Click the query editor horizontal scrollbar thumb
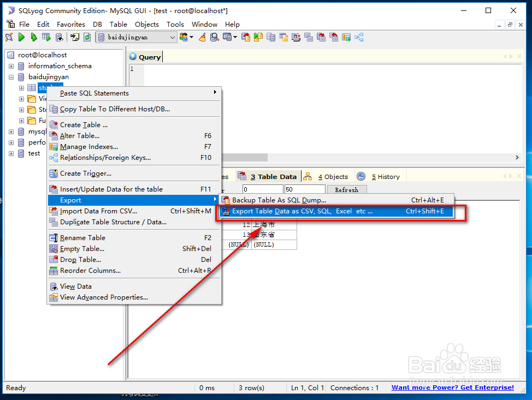Viewport: 532px width, 400px height. pos(244,158)
